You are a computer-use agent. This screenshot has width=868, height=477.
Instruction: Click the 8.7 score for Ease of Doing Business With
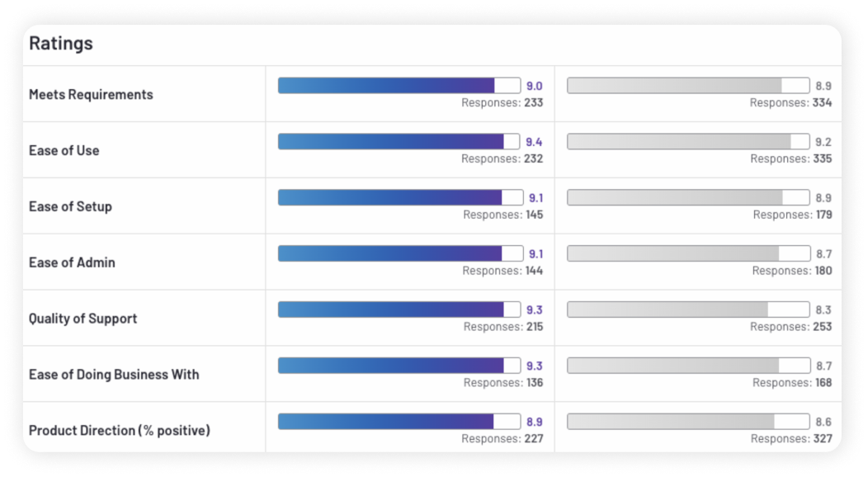pyautogui.click(x=823, y=366)
